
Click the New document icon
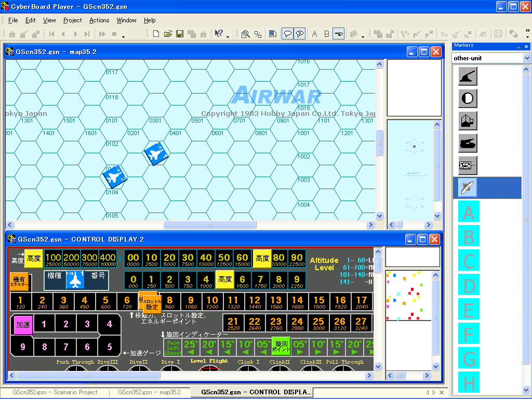tap(156, 34)
